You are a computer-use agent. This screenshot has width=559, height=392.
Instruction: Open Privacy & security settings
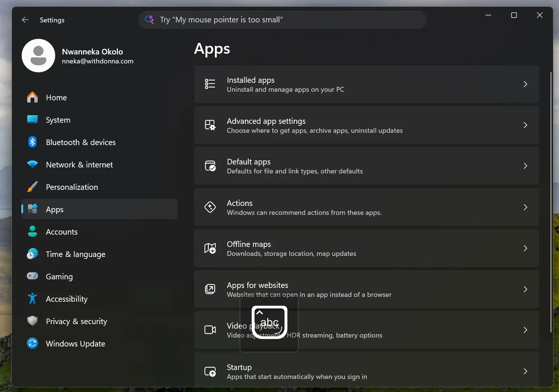99,321
